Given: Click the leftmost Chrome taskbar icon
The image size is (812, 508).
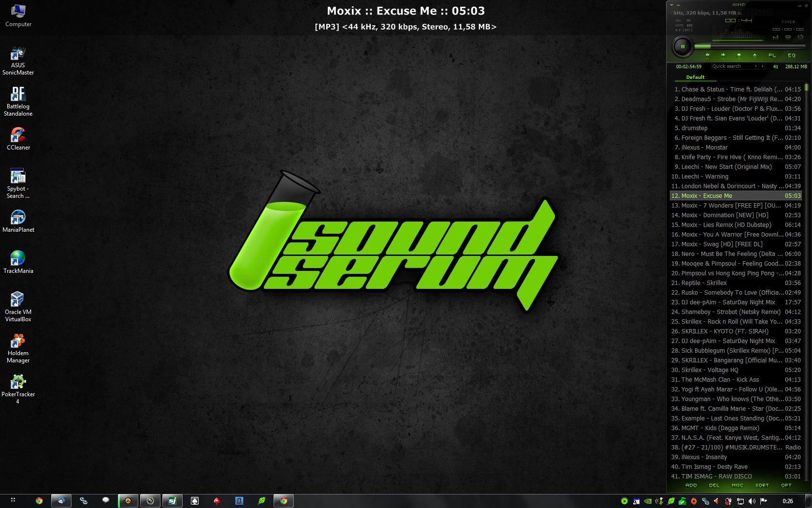Looking at the screenshot, I should click(x=39, y=501).
